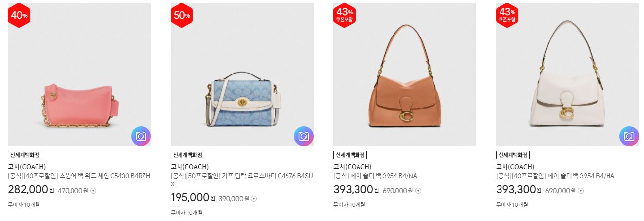Click image search icon on white May shoulder bag
Viewport: 644px width, 221px height.
point(629,137)
